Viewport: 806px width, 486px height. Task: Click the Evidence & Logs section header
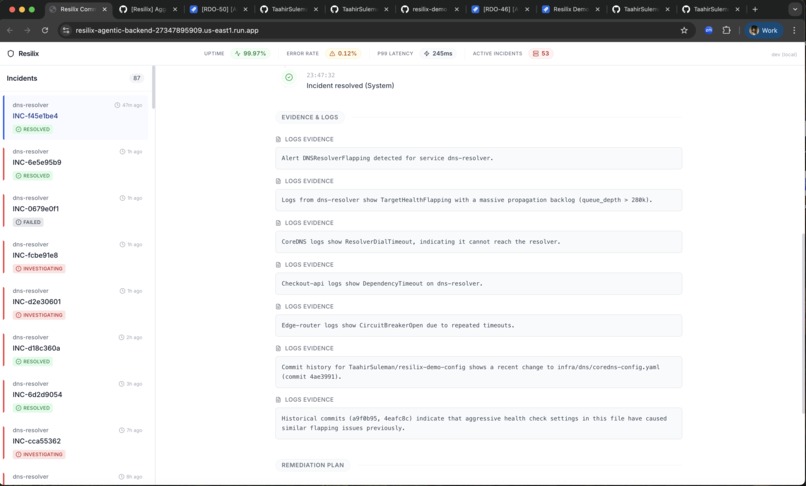[x=309, y=117]
